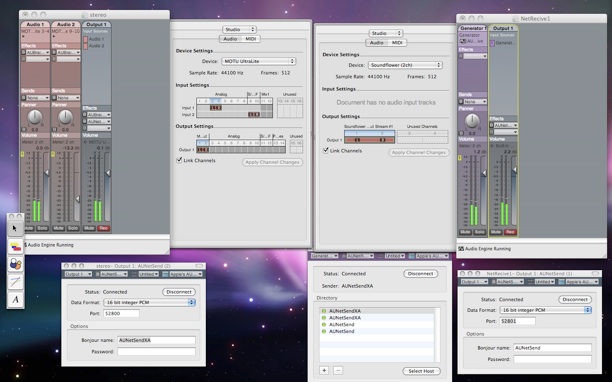
Task: Toggle Audio 1 first effect bypass button
Action: [x=23, y=52]
